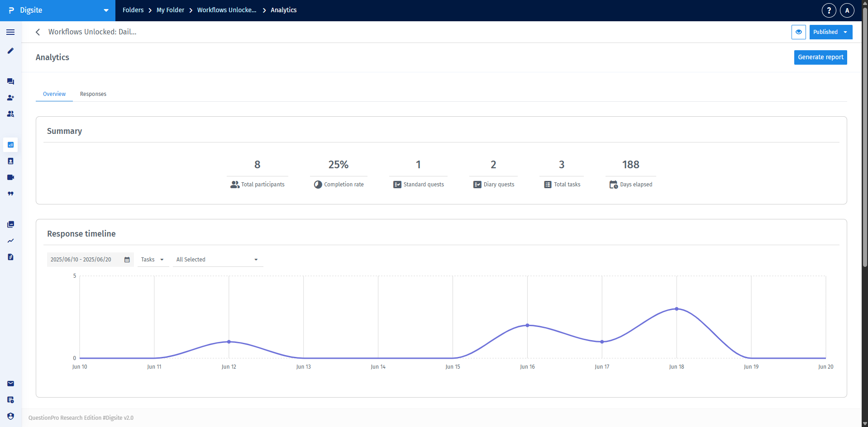Click the Jun 18 data point on chart
The height and width of the screenshot is (427, 868).
click(677, 309)
